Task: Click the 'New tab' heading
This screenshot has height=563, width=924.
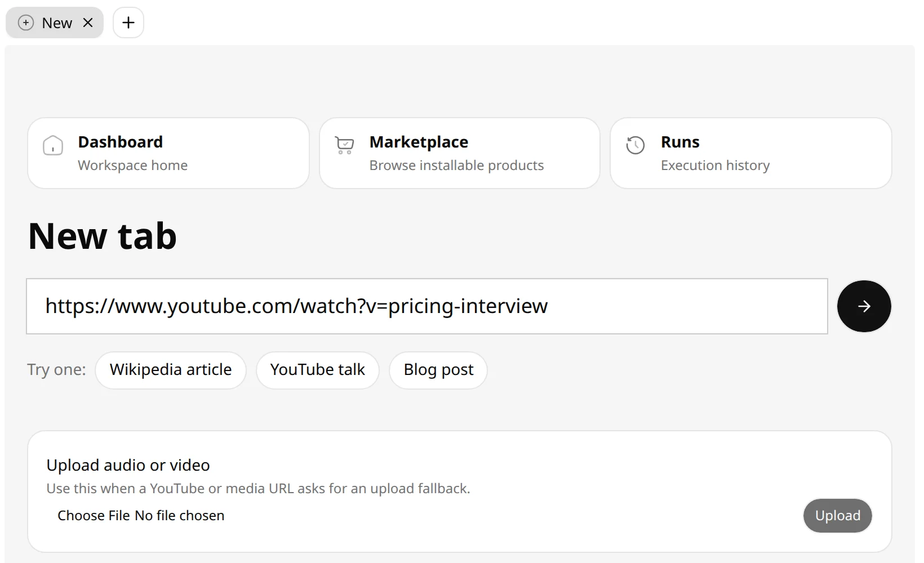Action: [x=103, y=236]
